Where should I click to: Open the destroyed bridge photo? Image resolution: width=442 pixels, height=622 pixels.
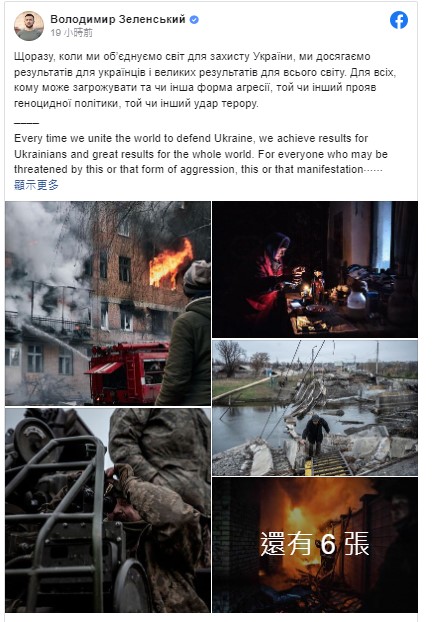[x=315, y=407]
